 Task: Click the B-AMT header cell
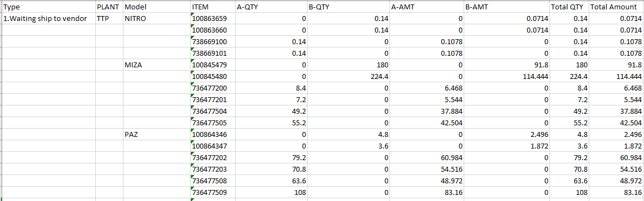507,7
